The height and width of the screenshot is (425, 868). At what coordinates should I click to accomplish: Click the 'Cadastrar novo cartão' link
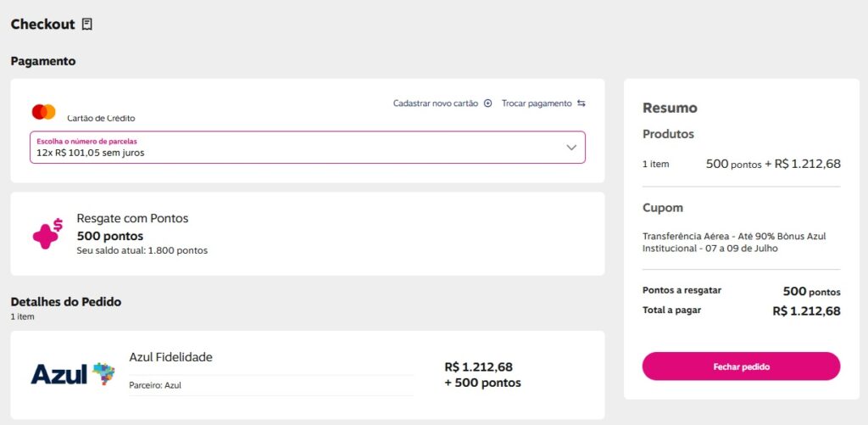point(436,103)
